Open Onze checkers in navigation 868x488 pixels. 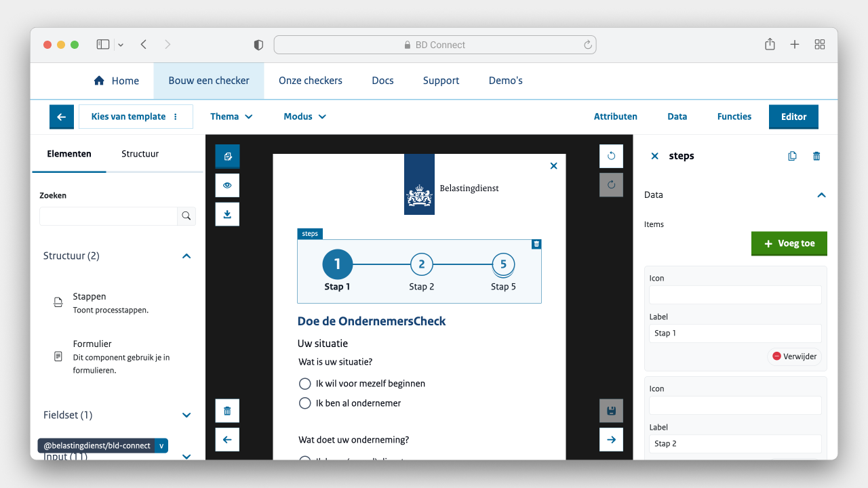[311, 81]
